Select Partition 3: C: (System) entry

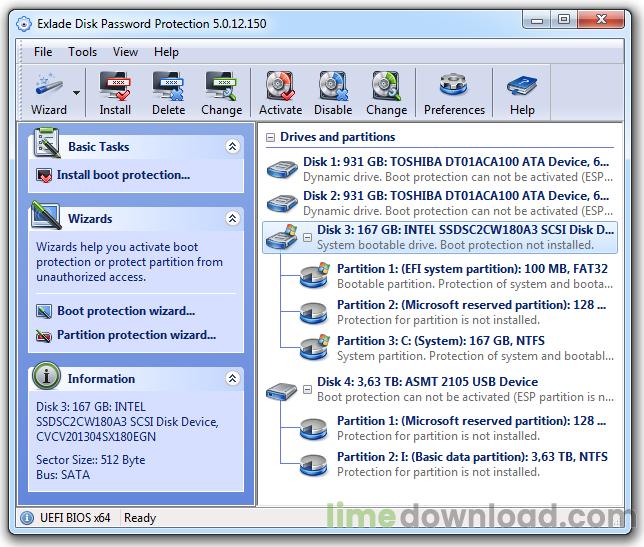[440, 341]
